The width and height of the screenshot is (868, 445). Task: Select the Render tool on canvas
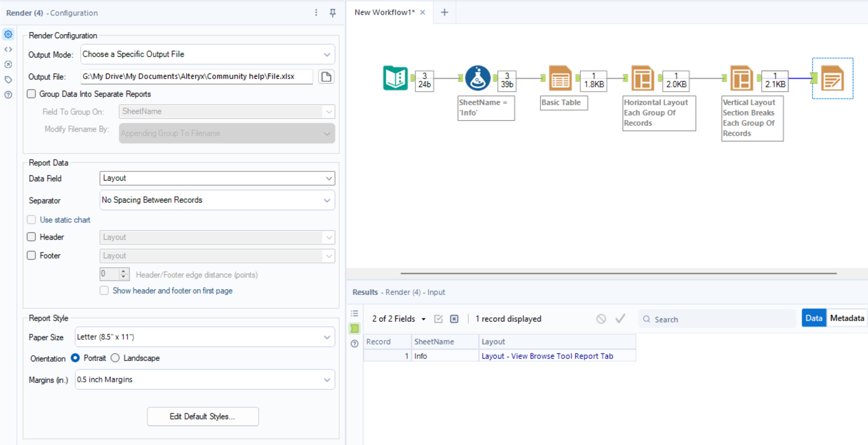pyautogui.click(x=832, y=79)
